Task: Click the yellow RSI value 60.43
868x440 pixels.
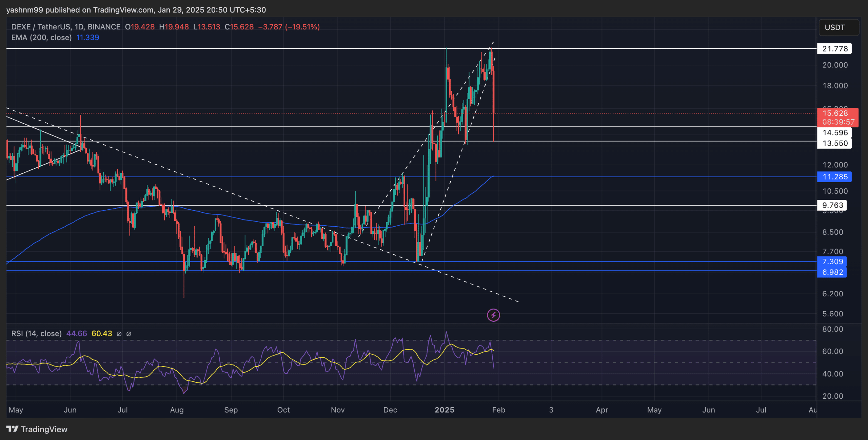Action: 102,334
